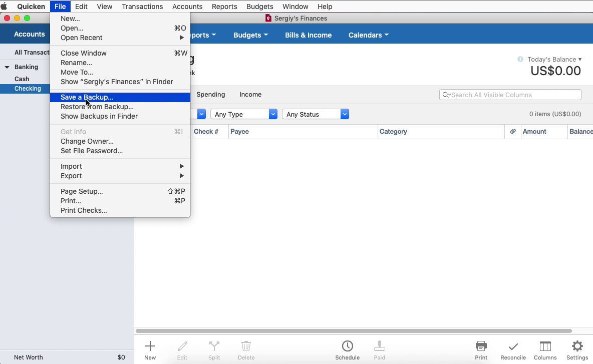Open Reconcile checkmark icon
Image resolution: width=593 pixels, height=364 pixels.
513,346
